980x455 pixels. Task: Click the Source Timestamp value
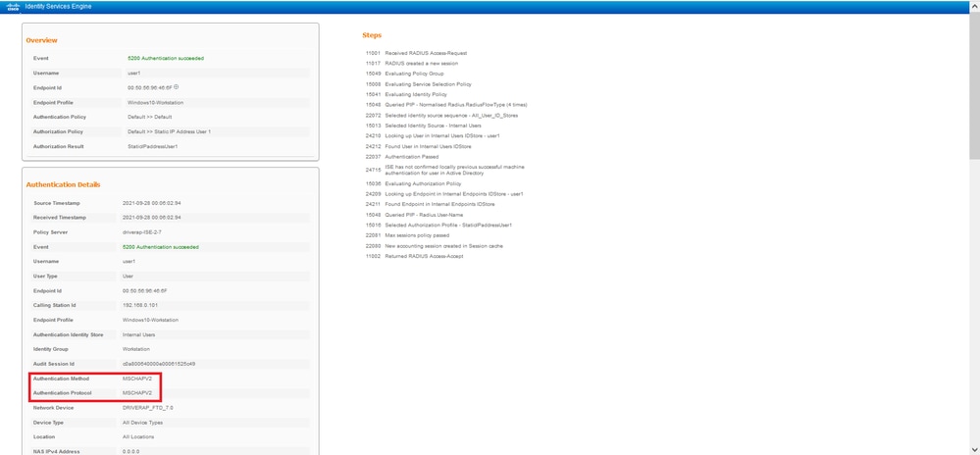click(x=152, y=203)
